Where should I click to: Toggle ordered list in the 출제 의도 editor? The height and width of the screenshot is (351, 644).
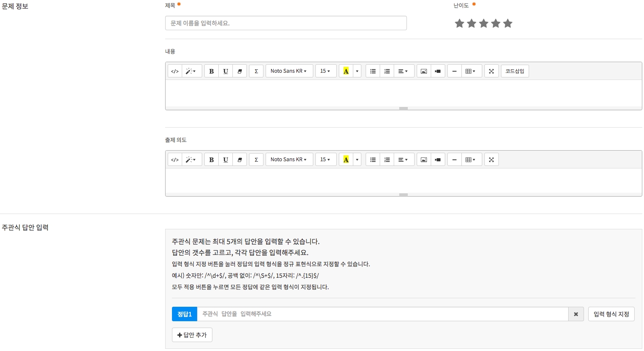point(387,160)
